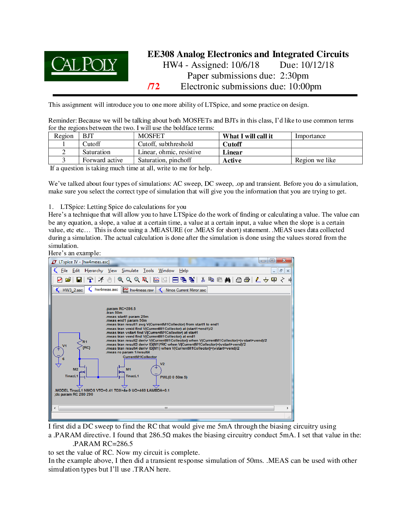Select the Draw Wire pencil tool
411x532 pixels.
(258, 280)
